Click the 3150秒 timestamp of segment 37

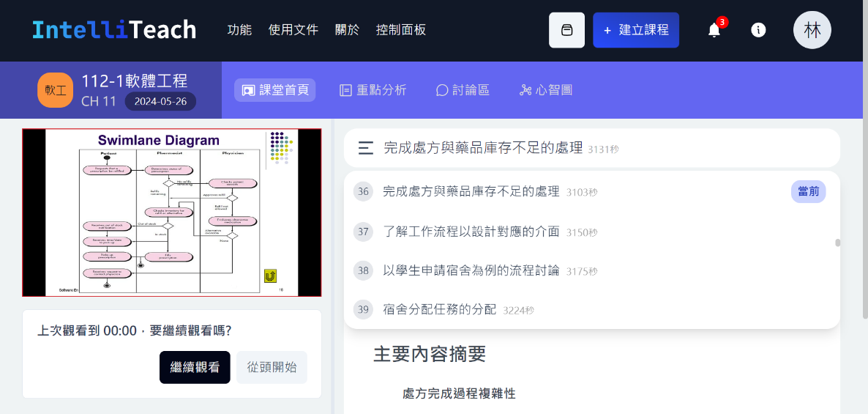[582, 232]
